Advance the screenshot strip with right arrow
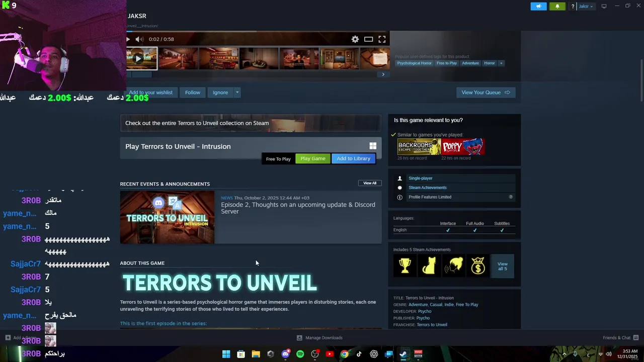The width and height of the screenshot is (644, 362). click(383, 74)
